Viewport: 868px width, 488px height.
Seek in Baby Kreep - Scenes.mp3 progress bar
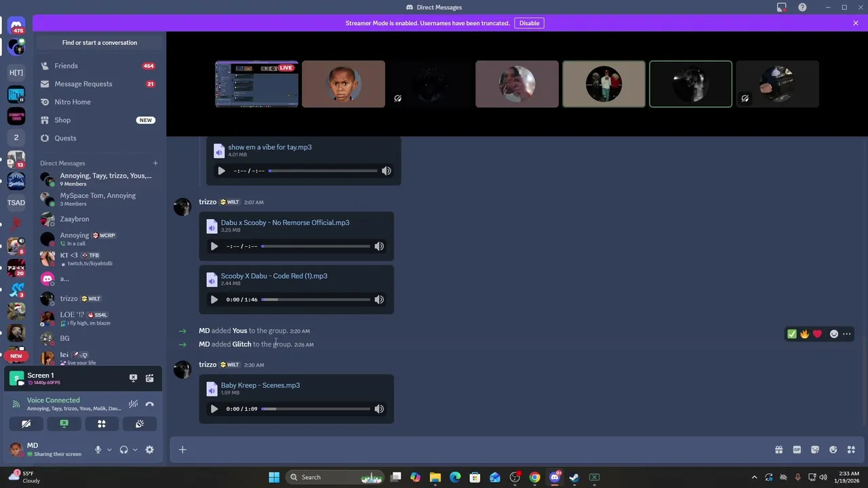tap(316, 409)
